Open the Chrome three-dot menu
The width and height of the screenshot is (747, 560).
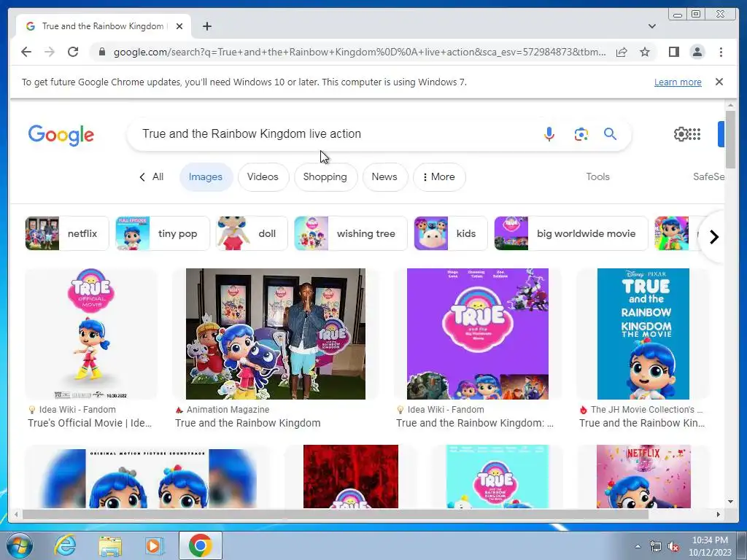click(721, 52)
